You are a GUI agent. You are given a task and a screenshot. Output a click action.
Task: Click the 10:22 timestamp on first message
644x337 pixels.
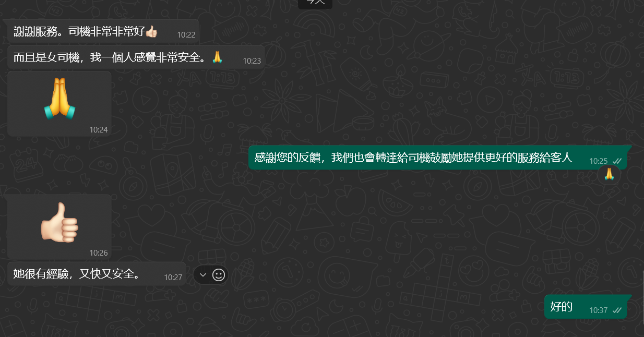(x=186, y=35)
